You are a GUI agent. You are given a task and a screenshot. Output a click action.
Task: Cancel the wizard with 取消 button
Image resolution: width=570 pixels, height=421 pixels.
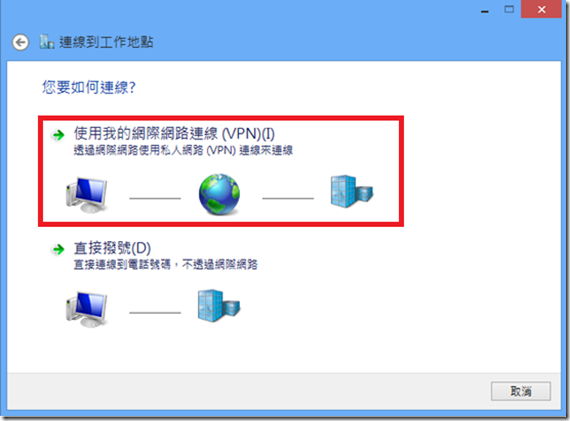tap(521, 391)
